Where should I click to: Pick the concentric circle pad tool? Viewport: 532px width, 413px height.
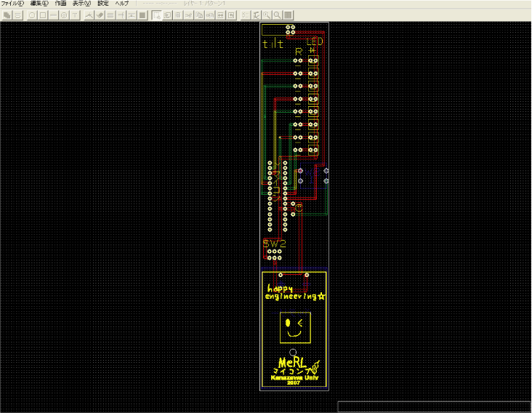(x=65, y=15)
